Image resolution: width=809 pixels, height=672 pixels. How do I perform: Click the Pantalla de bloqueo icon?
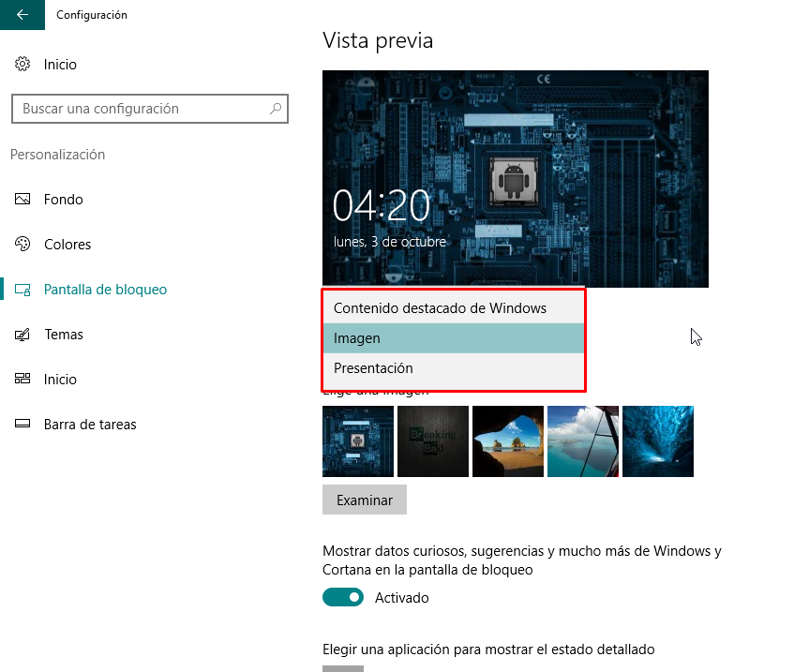click(22, 290)
